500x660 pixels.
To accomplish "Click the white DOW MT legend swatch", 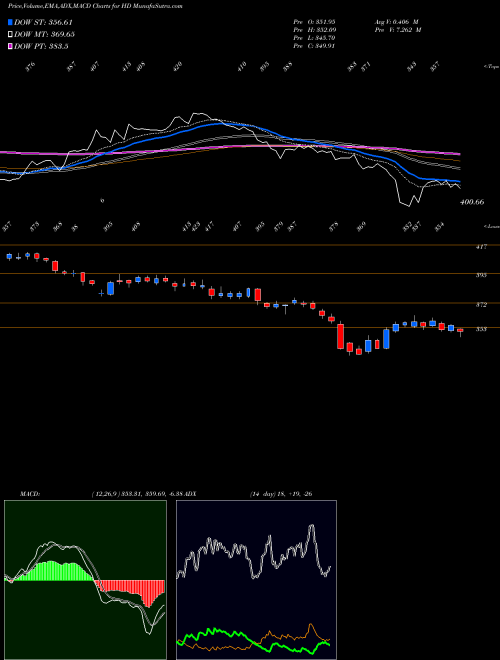I will coord(10,34).
